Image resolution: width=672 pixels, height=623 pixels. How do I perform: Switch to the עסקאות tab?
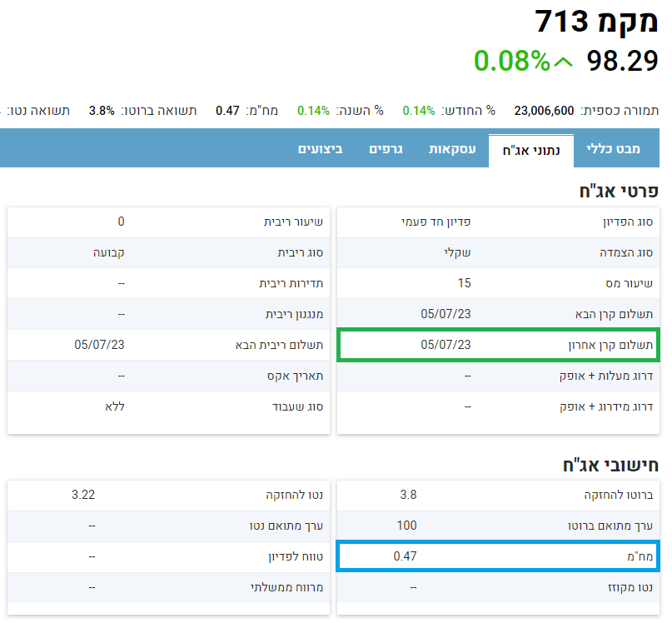(x=452, y=149)
